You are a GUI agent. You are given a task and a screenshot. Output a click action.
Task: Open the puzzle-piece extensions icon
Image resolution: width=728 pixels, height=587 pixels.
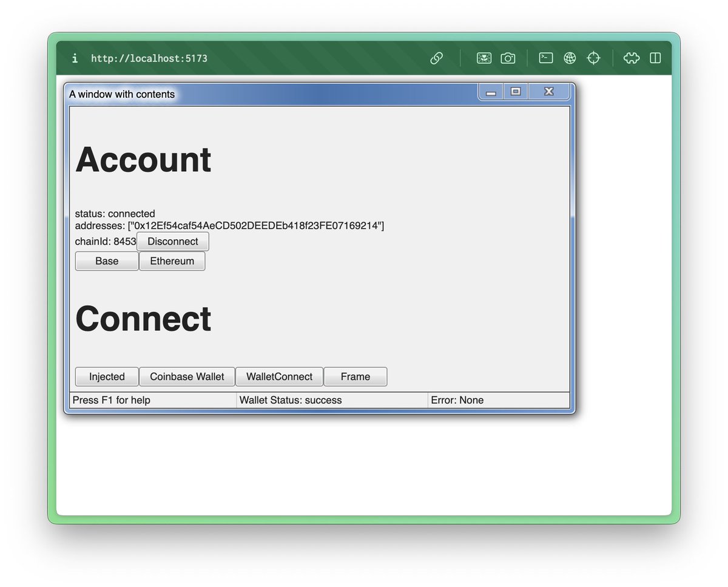click(x=632, y=58)
